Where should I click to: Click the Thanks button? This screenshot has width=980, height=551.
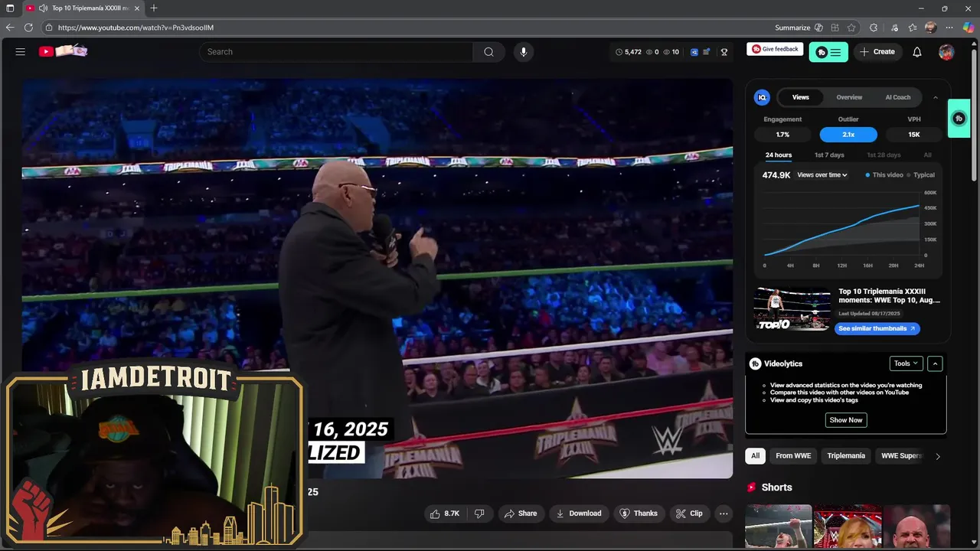(639, 514)
